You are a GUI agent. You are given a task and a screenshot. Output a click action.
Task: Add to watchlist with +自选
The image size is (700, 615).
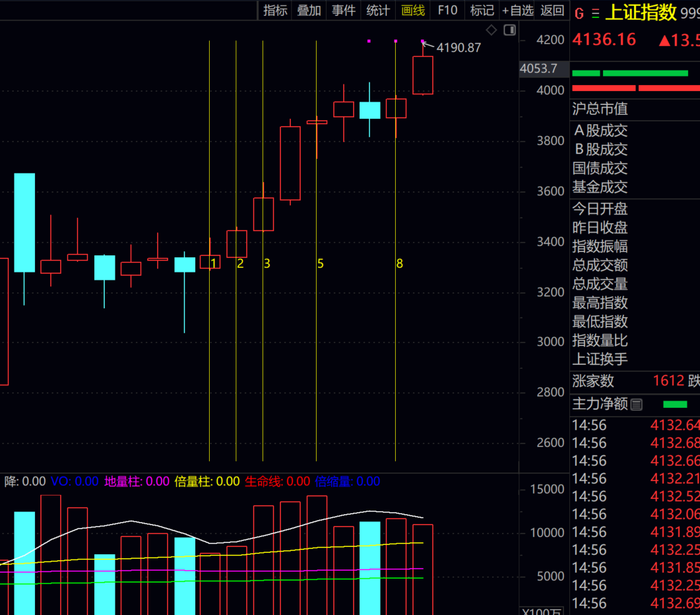click(x=517, y=10)
